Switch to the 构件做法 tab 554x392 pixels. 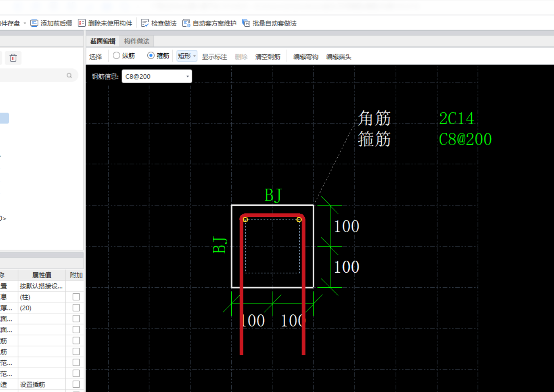[x=137, y=41]
